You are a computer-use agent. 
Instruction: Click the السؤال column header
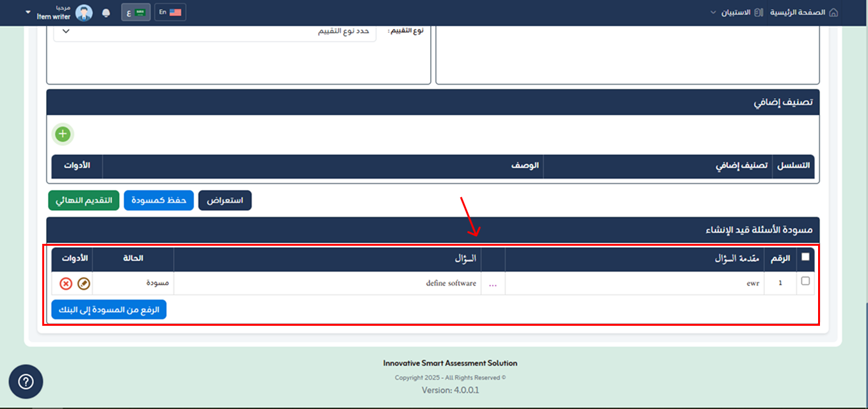pos(327,259)
